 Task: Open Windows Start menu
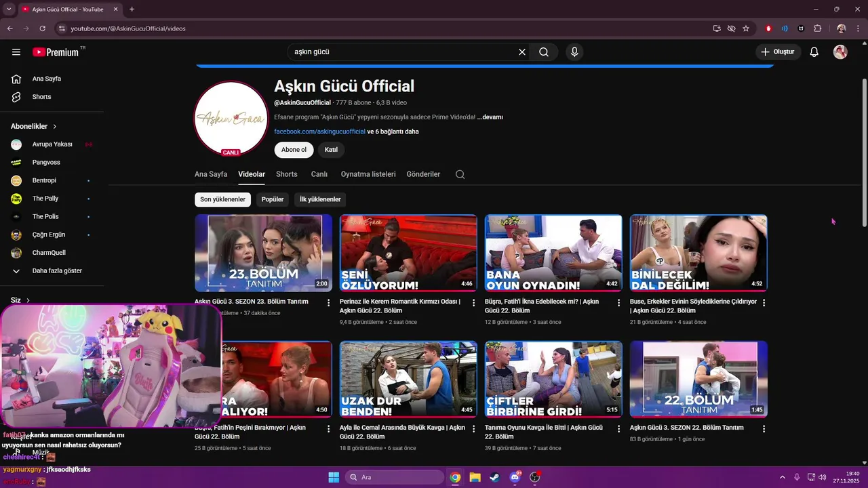coord(334,477)
